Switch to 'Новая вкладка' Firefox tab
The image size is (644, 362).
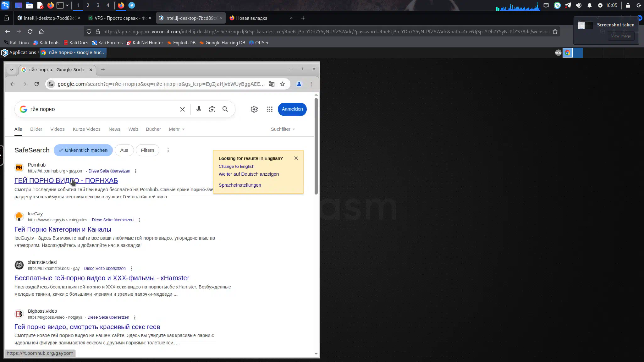tap(261, 18)
